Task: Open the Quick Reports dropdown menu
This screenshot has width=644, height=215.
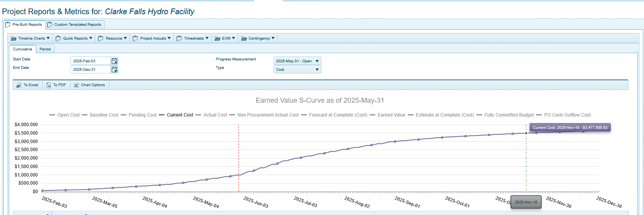Action: pos(74,38)
